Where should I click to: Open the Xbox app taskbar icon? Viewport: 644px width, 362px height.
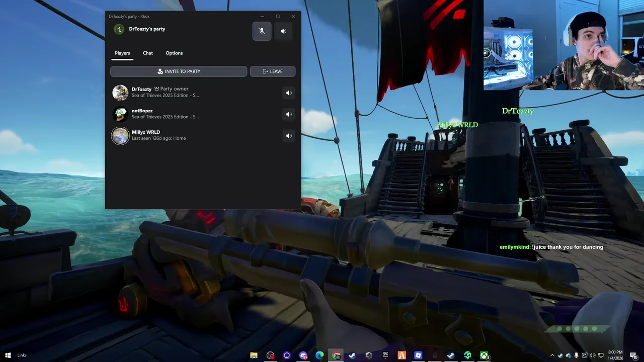click(x=484, y=355)
